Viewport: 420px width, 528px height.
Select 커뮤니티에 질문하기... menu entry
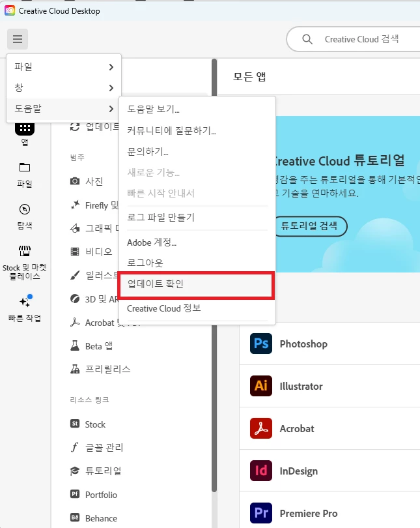coord(197,130)
